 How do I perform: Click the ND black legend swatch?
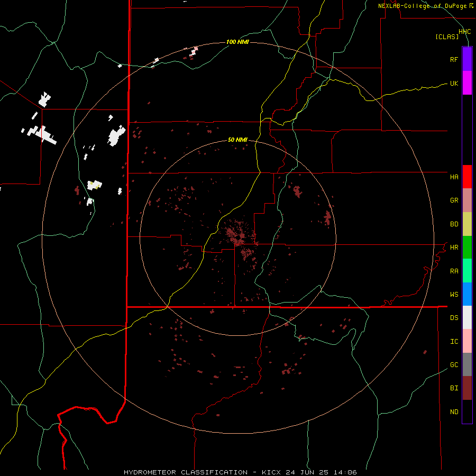click(467, 411)
